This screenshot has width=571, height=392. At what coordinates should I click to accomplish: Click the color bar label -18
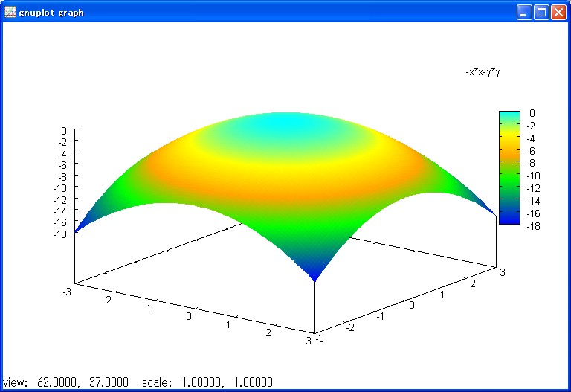pos(534,226)
